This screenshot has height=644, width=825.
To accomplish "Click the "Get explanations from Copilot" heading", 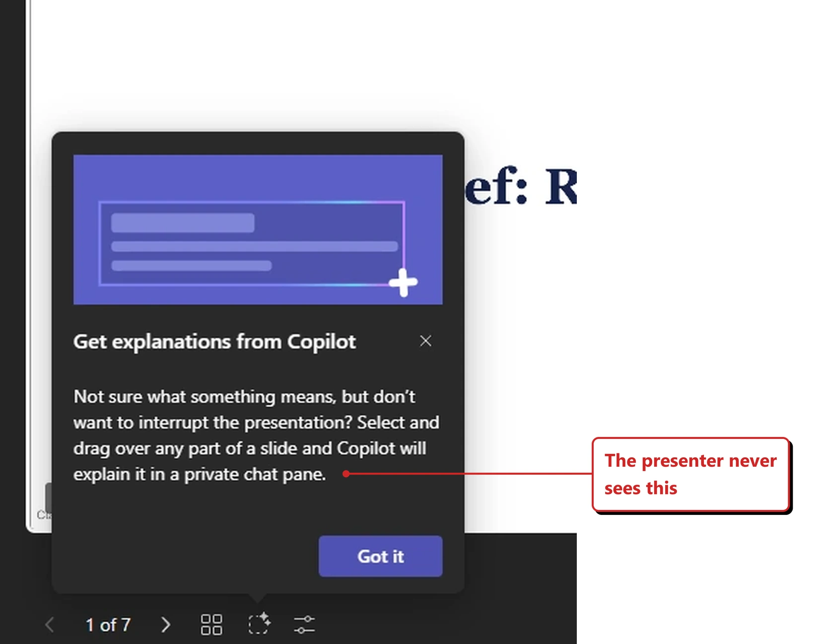I will (214, 342).
